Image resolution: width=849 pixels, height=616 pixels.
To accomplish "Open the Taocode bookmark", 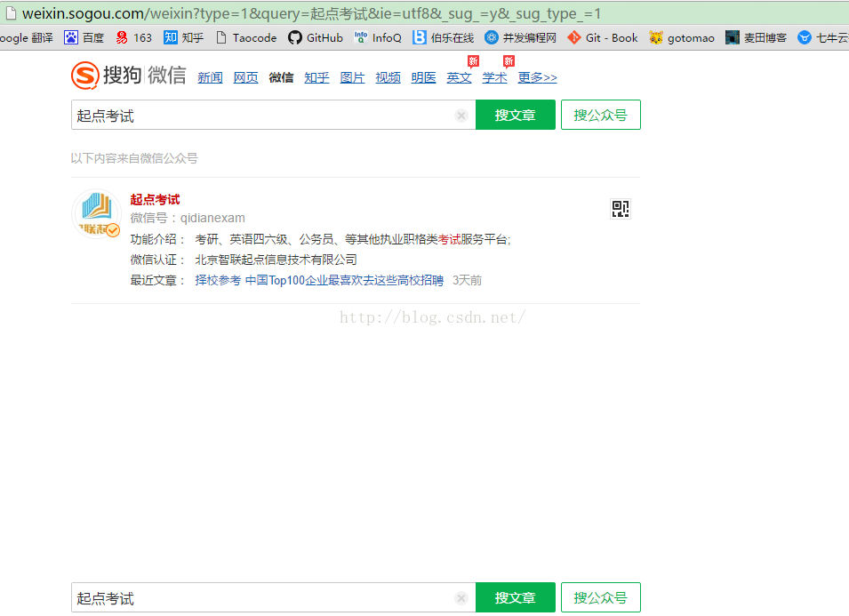I will [x=246, y=38].
